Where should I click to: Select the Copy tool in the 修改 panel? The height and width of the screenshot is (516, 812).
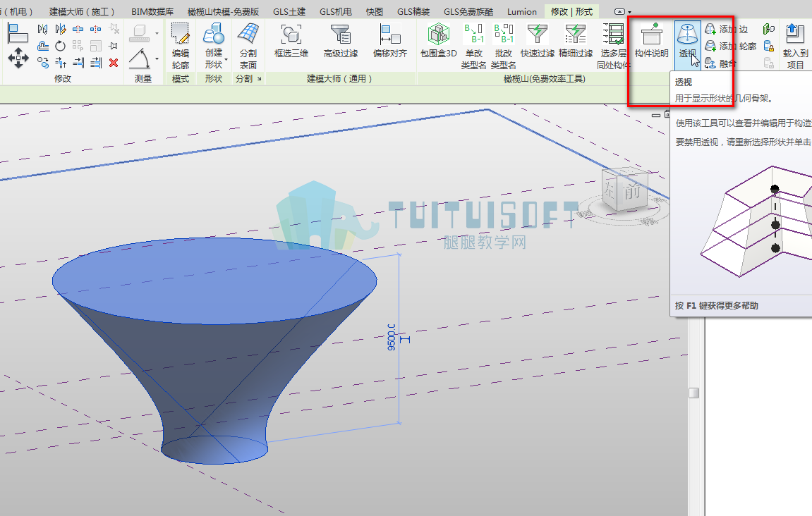tap(43, 63)
